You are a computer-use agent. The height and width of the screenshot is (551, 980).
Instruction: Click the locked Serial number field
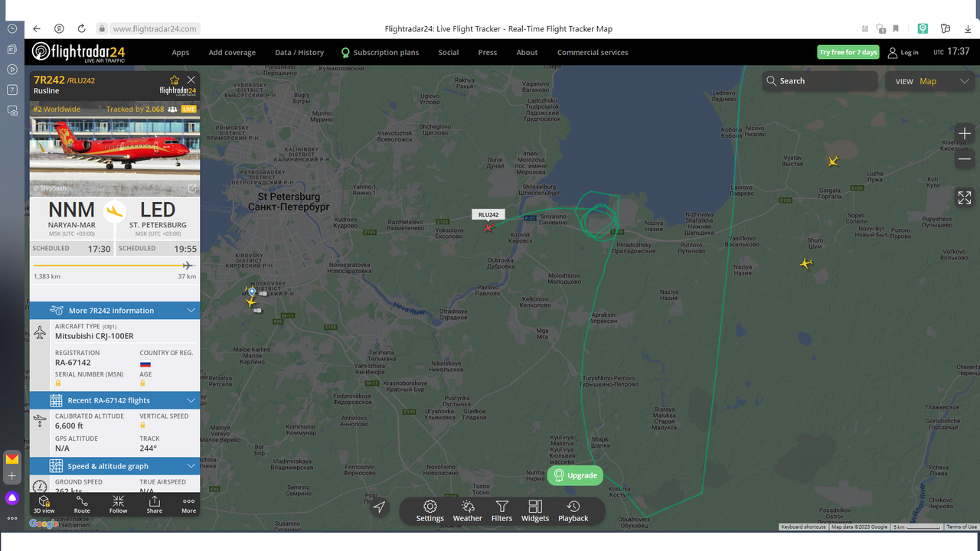click(x=58, y=383)
